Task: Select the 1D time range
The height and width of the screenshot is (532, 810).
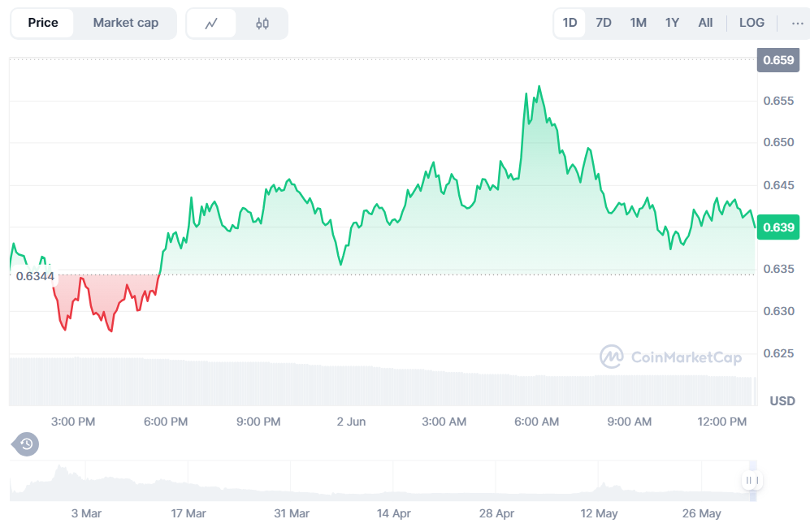Action: tap(570, 23)
